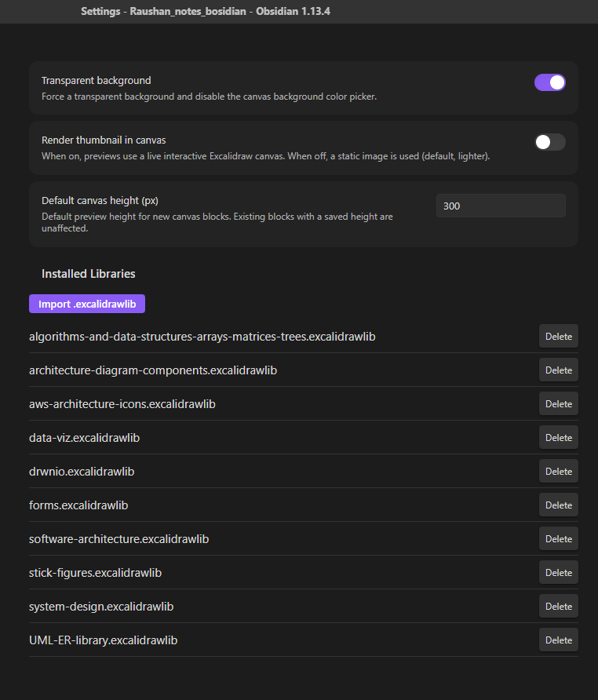This screenshot has width=598, height=700.
Task: Click the Default canvas height input field
Action: [501, 206]
